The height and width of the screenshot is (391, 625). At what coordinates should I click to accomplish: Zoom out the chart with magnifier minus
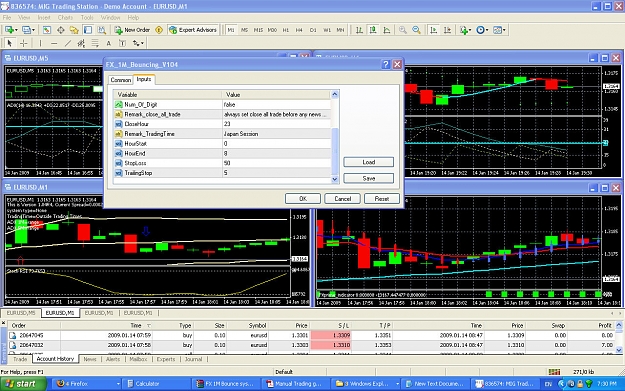[x=416, y=30]
